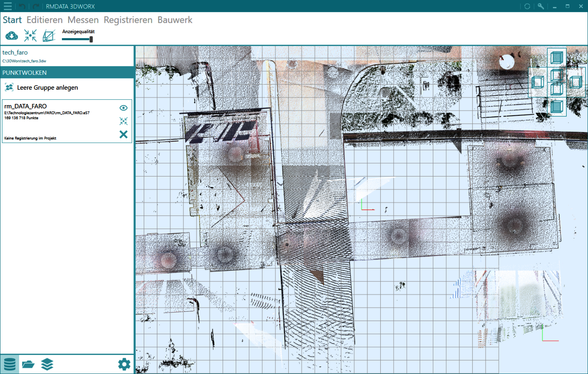Click the cloud download import icon
Viewport: 588px width, 374px height.
pos(12,36)
